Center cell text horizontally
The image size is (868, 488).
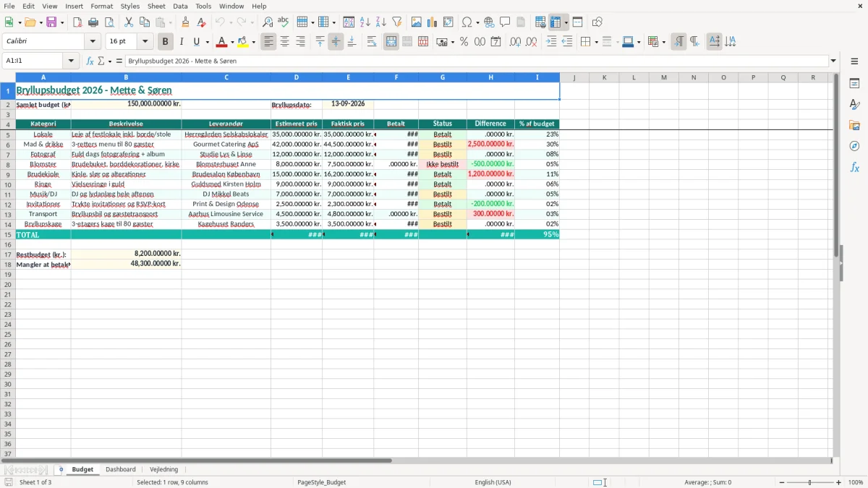[285, 42]
